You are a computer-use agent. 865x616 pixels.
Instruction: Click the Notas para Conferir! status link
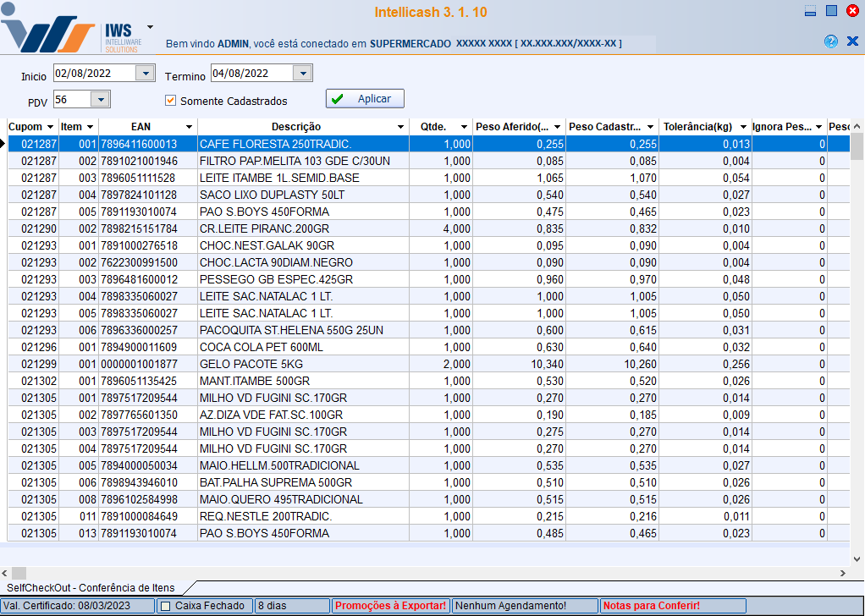(x=651, y=606)
